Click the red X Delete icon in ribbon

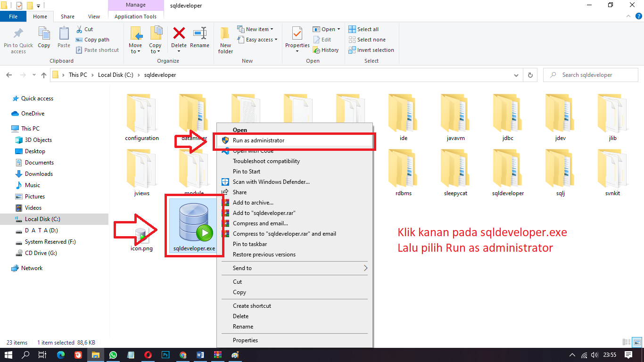179,33
